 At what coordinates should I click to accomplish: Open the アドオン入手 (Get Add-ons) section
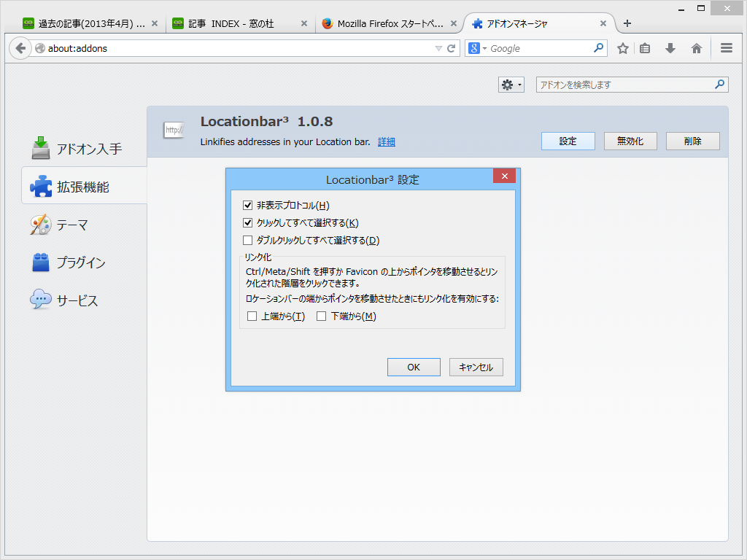pyautogui.click(x=73, y=147)
